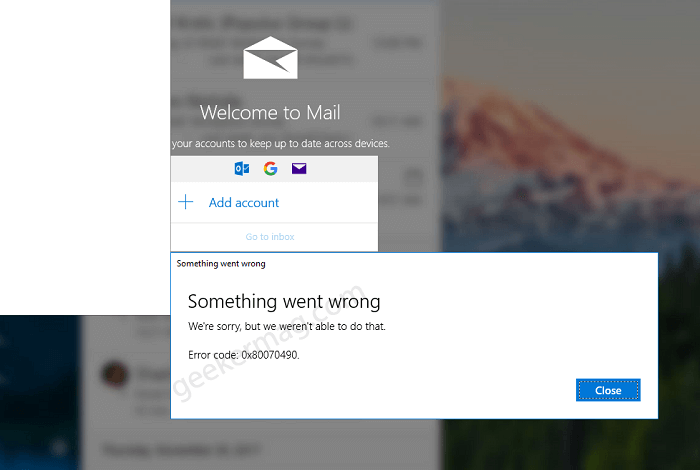The width and height of the screenshot is (700, 470).
Task: Click the large Something went wrong heading
Action: pyautogui.click(x=284, y=301)
